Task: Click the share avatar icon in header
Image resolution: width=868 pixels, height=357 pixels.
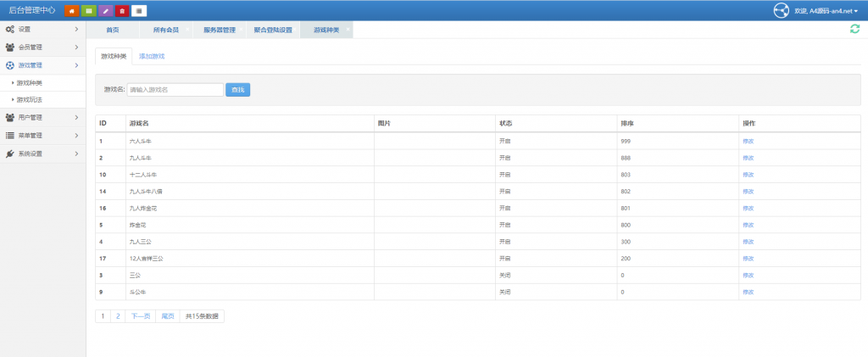Action: click(x=782, y=10)
